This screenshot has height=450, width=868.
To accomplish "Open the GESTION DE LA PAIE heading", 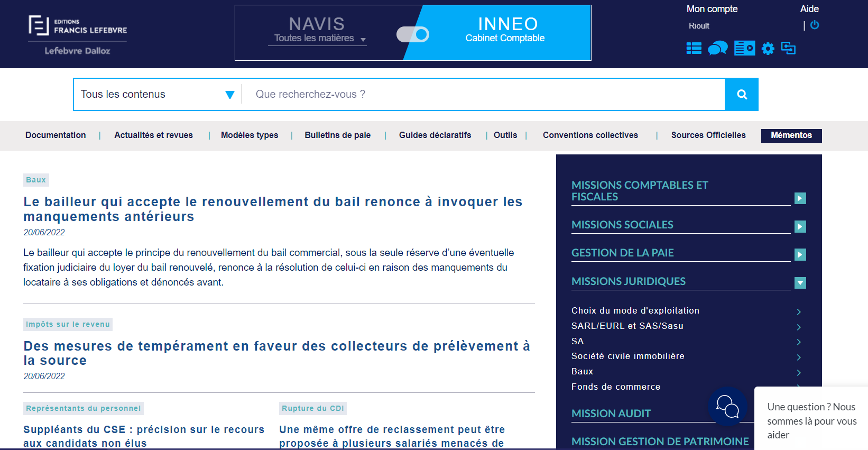I will (x=623, y=253).
